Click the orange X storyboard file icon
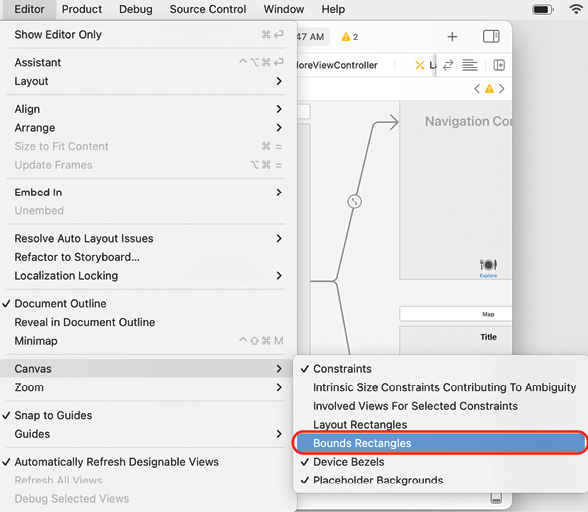The width and height of the screenshot is (588, 512). click(420, 65)
